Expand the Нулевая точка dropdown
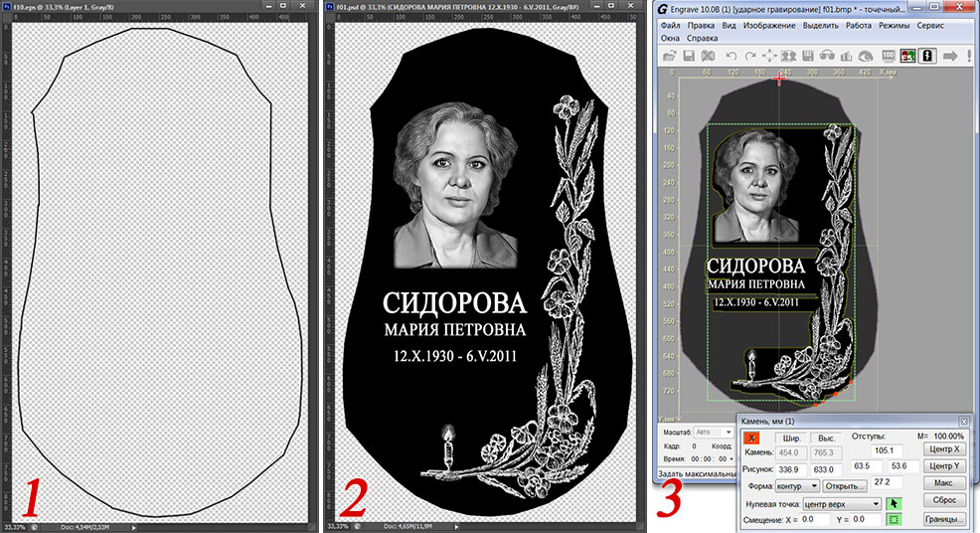980x533 pixels. [x=841, y=504]
